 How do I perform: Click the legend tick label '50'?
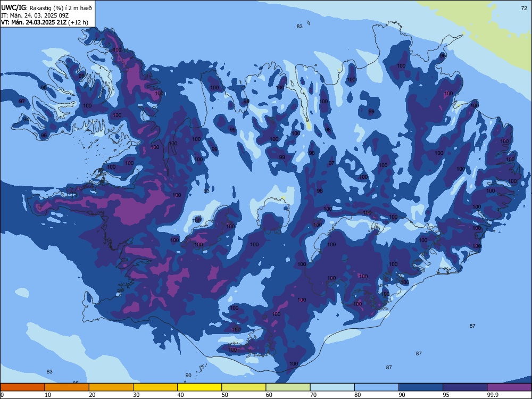pos(225,395)
